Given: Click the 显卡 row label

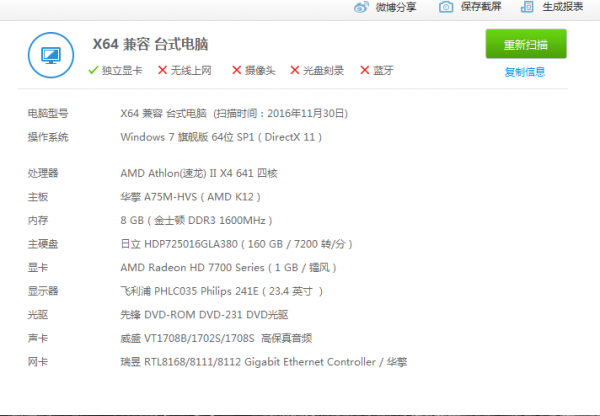Looking at the screenshot, I should (x=38, y=268).
